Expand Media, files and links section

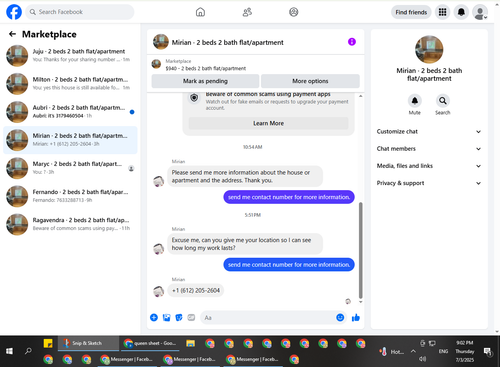[x=429, y=166]
